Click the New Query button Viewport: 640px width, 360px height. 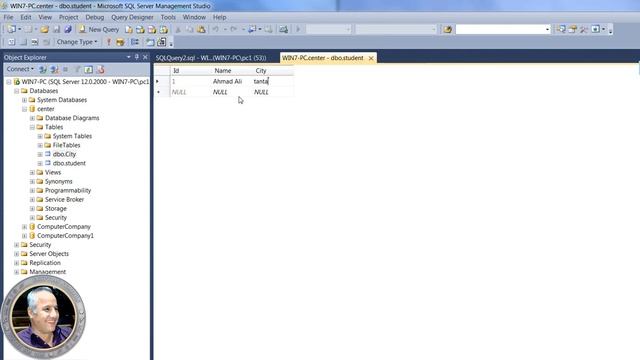98,29
